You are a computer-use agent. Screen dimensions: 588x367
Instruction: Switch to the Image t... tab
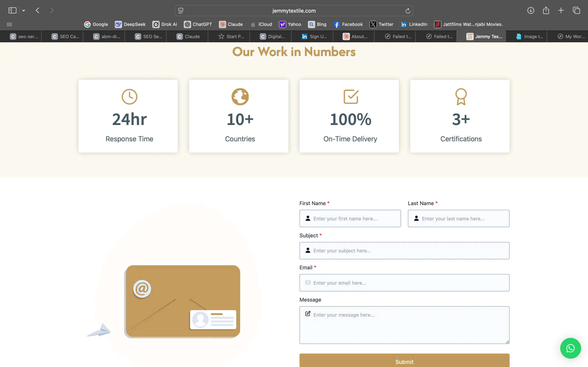pos(529,36)
